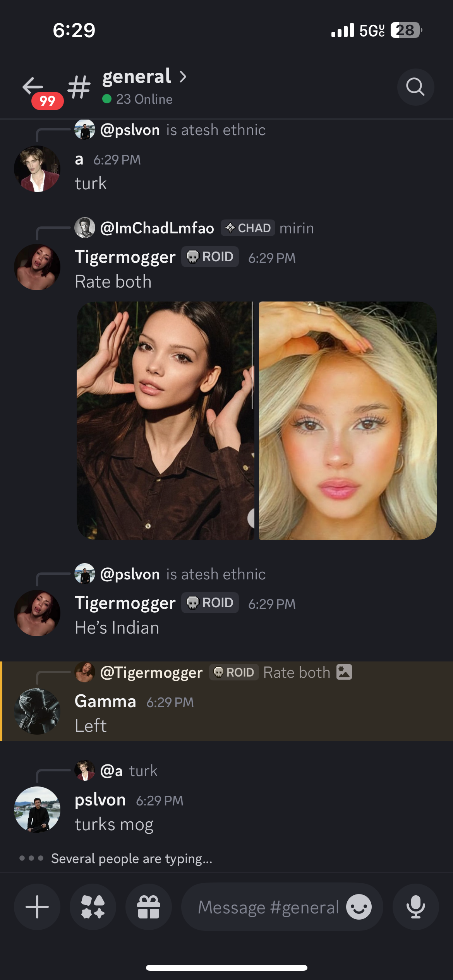This screenshot has width=453, height=980.
Task: Tap the plus attachment button
Action: pyautogui.click(x=37, y=907)
